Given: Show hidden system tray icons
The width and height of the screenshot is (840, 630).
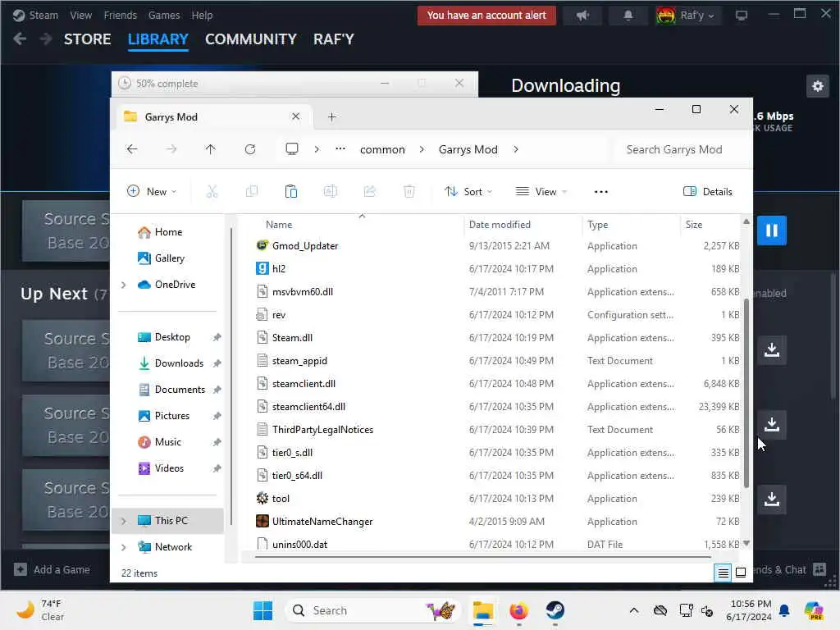Looking at the screenshot, I should click(x=634, y=610).
